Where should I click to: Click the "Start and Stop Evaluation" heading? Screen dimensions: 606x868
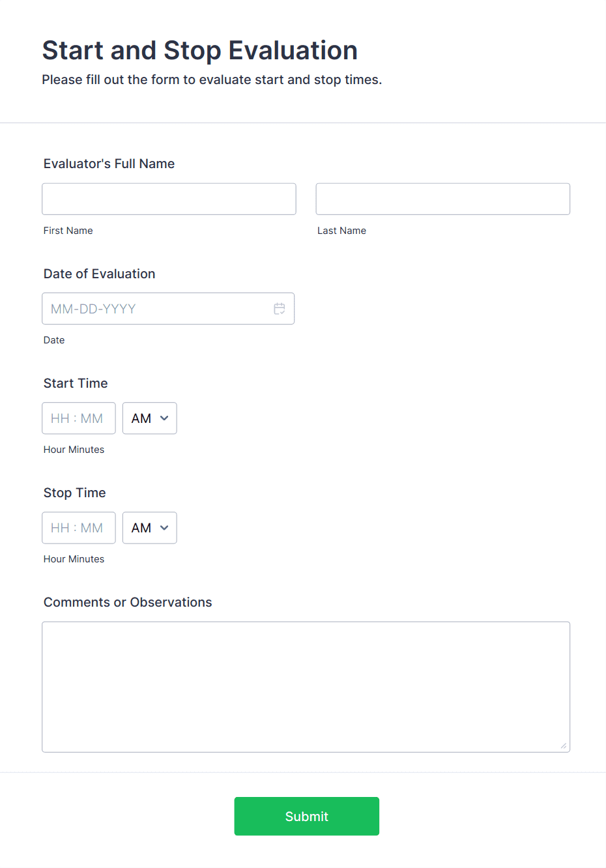(200, 50)
